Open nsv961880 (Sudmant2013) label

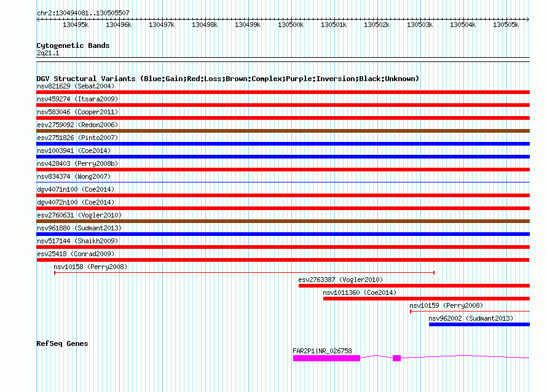(x=79, y=228)
